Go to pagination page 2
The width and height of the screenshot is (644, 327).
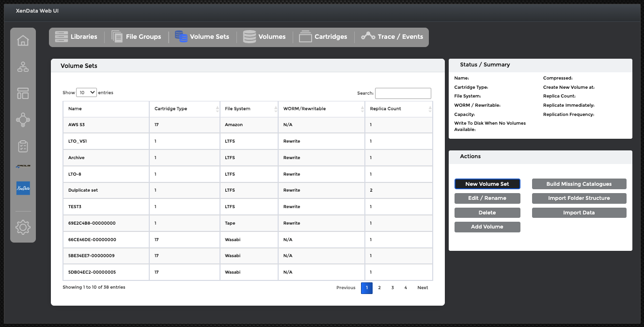click(379, 288)
